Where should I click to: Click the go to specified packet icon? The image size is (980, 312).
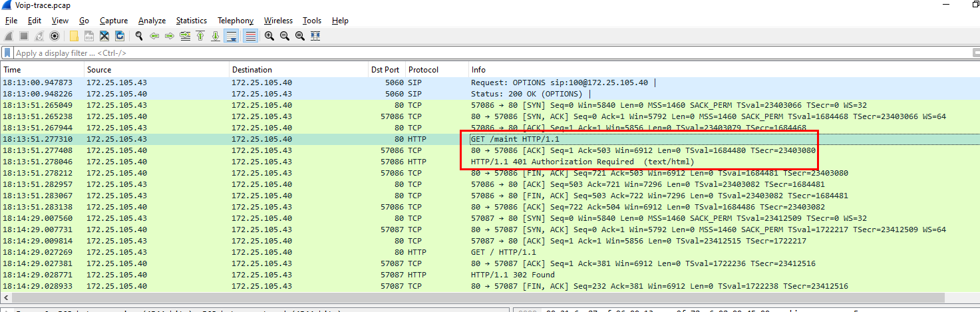click(x=184, y=36)
